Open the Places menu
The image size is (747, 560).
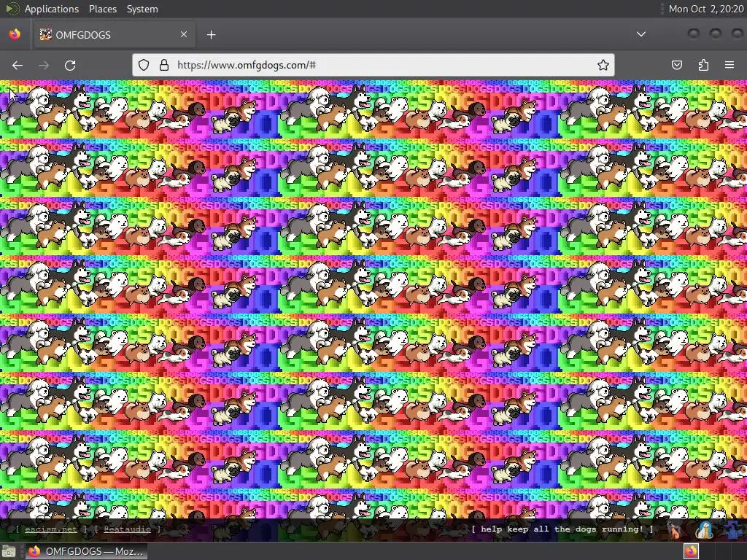pos(103,9)
